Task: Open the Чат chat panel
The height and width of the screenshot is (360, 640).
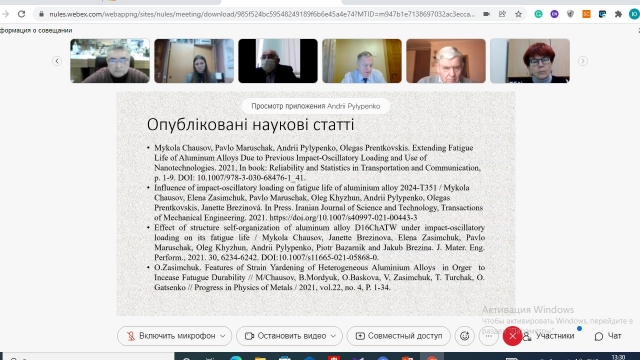Action: tap(608, 336)
